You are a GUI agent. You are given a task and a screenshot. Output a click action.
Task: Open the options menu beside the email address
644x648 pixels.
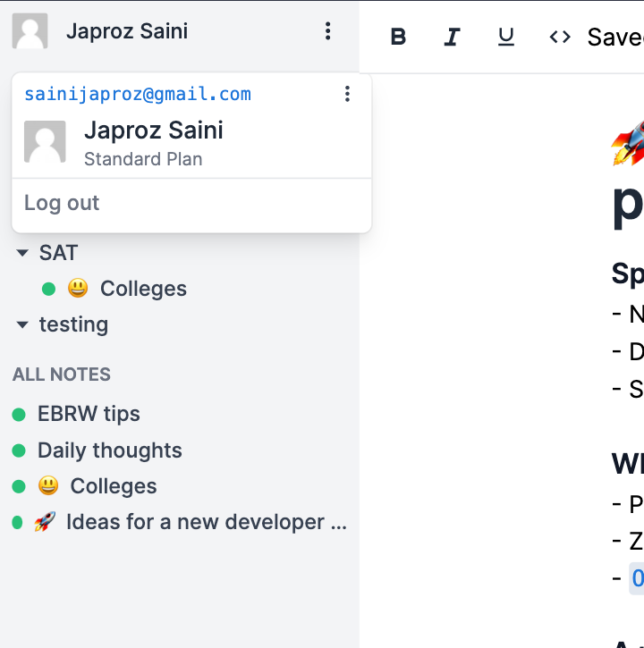[x=347, y=94]
